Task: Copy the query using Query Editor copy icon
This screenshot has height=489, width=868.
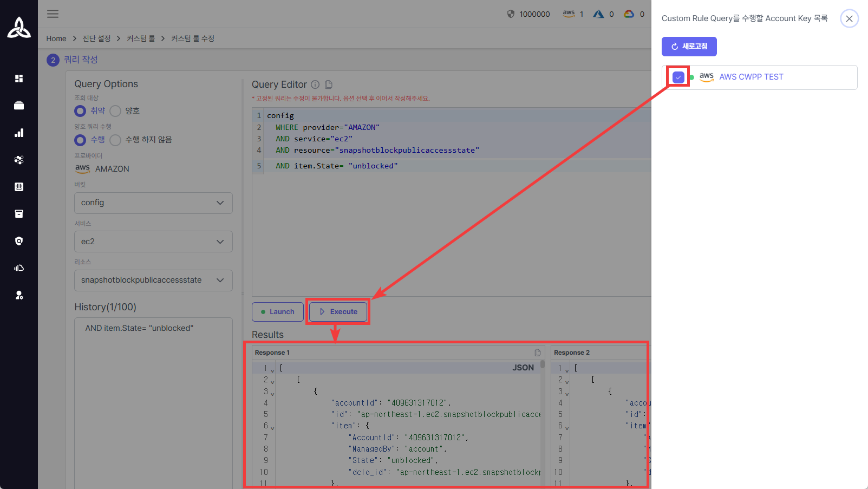Action: (x=329, y=84)
